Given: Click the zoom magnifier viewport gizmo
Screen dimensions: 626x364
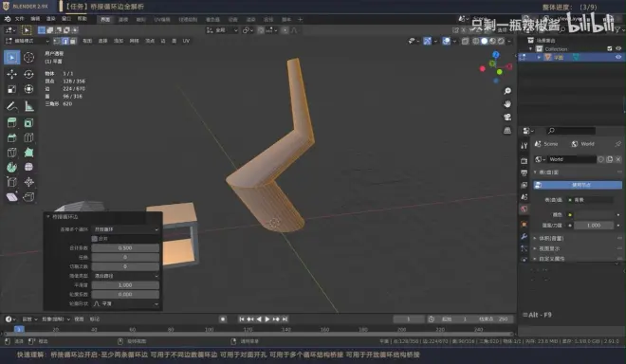Looking at the screenshot, I should (507, 91).
